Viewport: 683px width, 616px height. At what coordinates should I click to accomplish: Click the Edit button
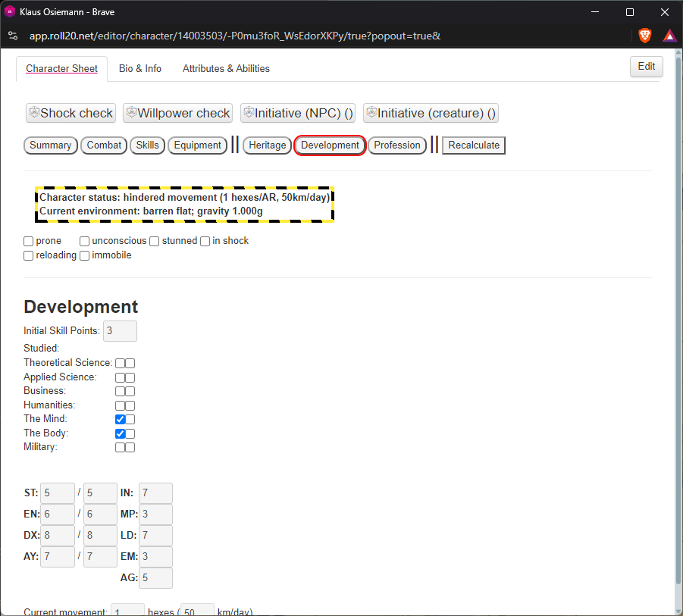[x=646, y=66]
